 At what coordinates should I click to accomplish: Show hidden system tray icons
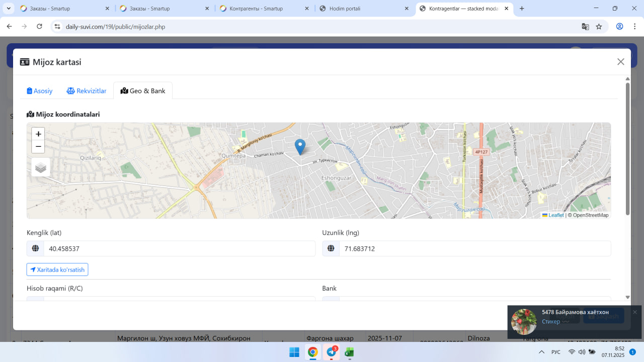[541, 352]
